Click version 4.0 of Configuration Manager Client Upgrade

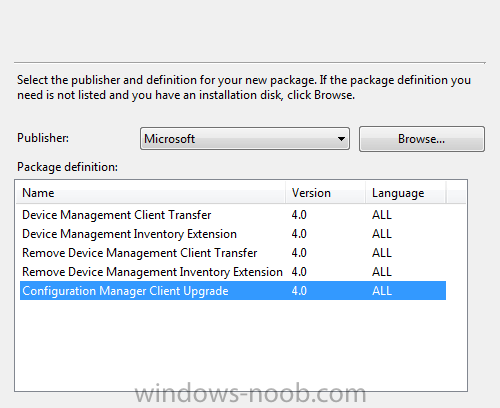pos(299,291)
